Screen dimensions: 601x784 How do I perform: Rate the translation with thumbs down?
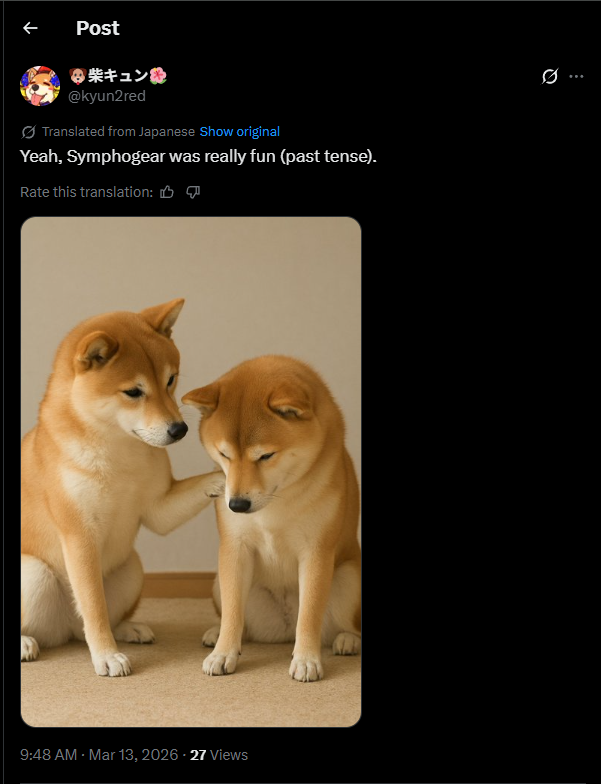point(193,192)
